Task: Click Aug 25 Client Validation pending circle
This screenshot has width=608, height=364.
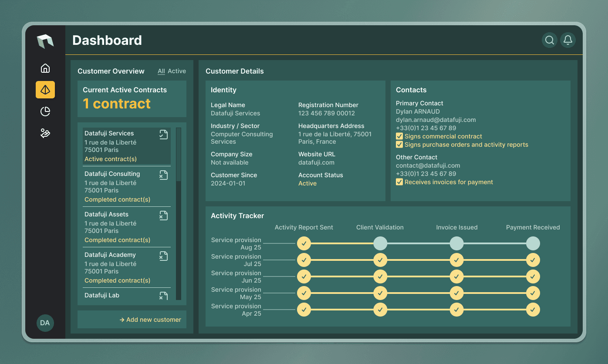Action: tap(380, 243)
